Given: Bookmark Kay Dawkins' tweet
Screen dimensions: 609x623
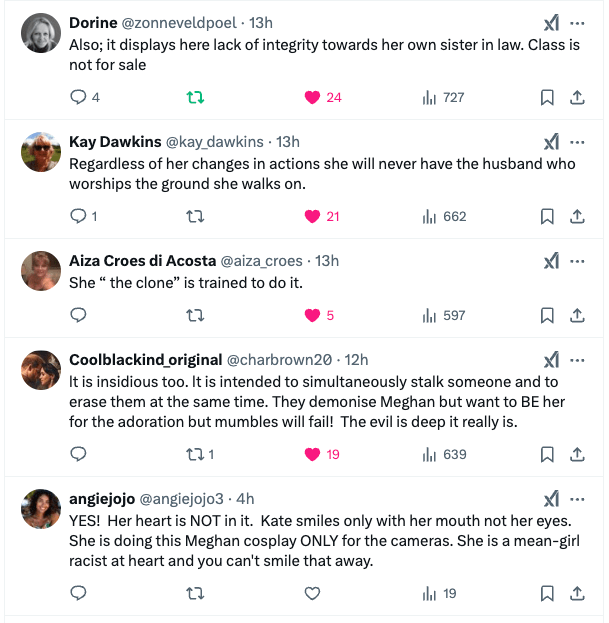Looking at the screenshot, I should click(547, 216).
